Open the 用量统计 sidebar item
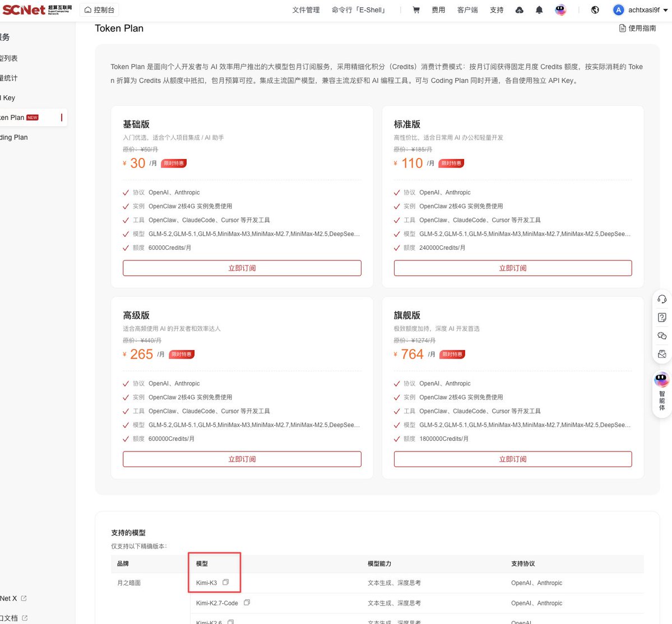This screenshot has width=672, height=624. (x=8, y=78)
